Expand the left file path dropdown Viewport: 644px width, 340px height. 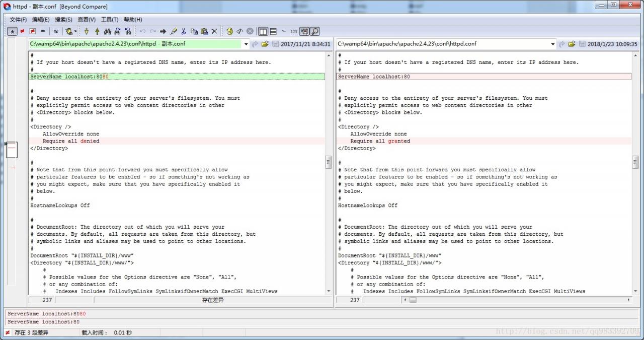246,44
